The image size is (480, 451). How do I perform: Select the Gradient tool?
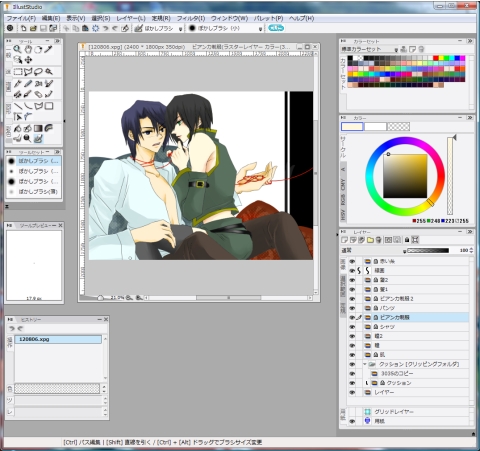38,128
